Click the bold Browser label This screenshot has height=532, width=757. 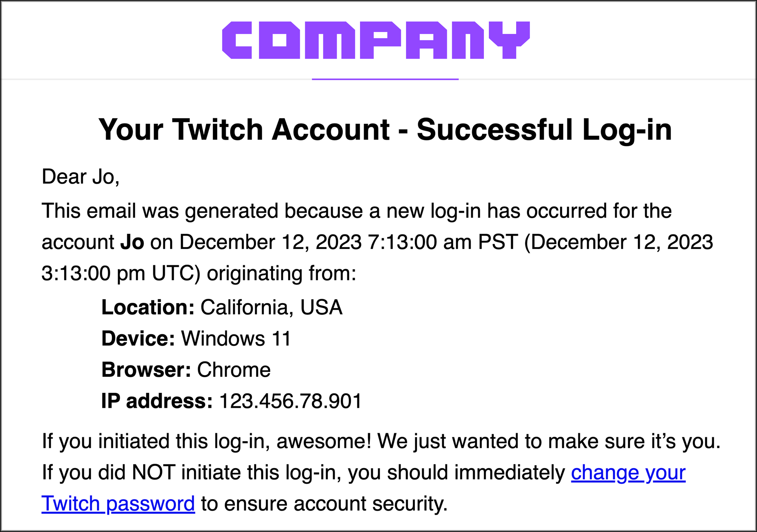(x=146, y=370)
